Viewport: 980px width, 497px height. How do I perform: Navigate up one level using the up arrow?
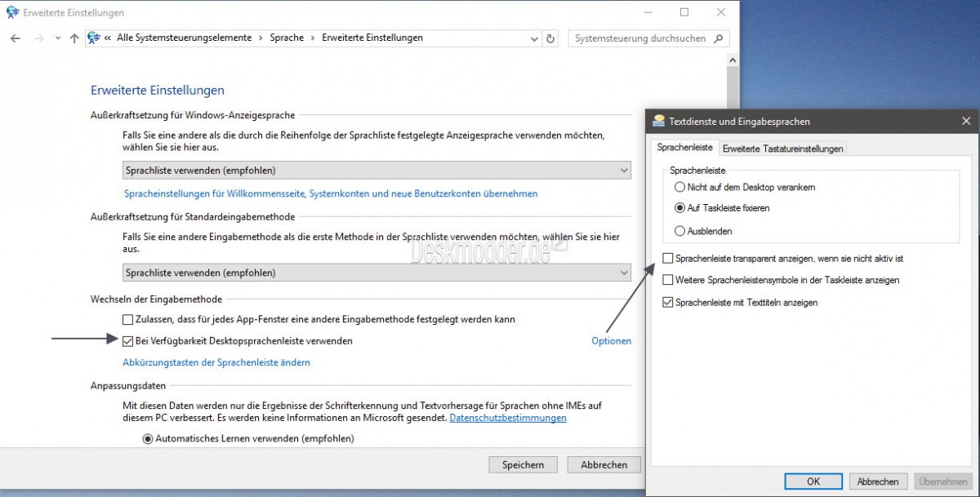(x=73, y=38)
